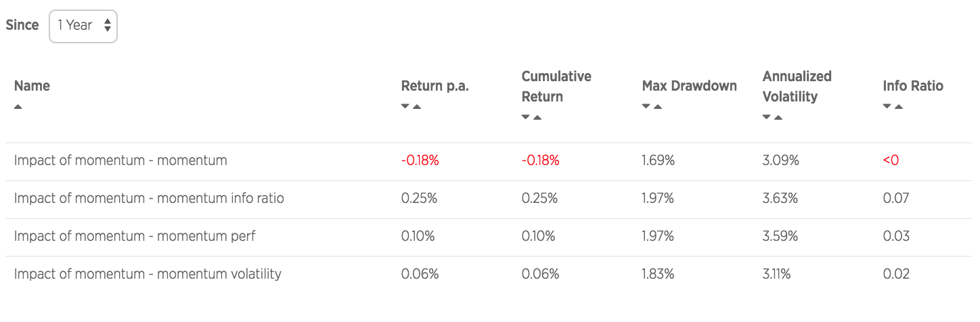Click the red -0.18% Return p.a. value
The width and height of the screenshot is (980, 322).
pyautogui.click(x=420, y=161)
